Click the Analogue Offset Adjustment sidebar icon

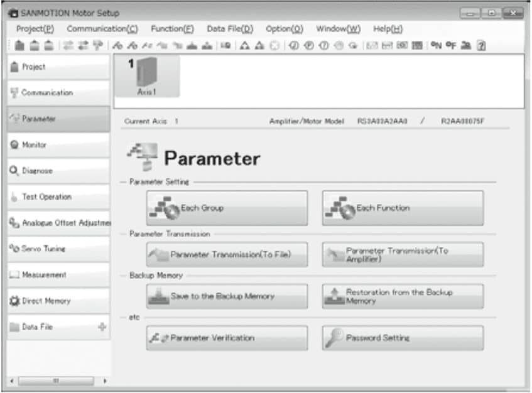click(x=14, y=222)
